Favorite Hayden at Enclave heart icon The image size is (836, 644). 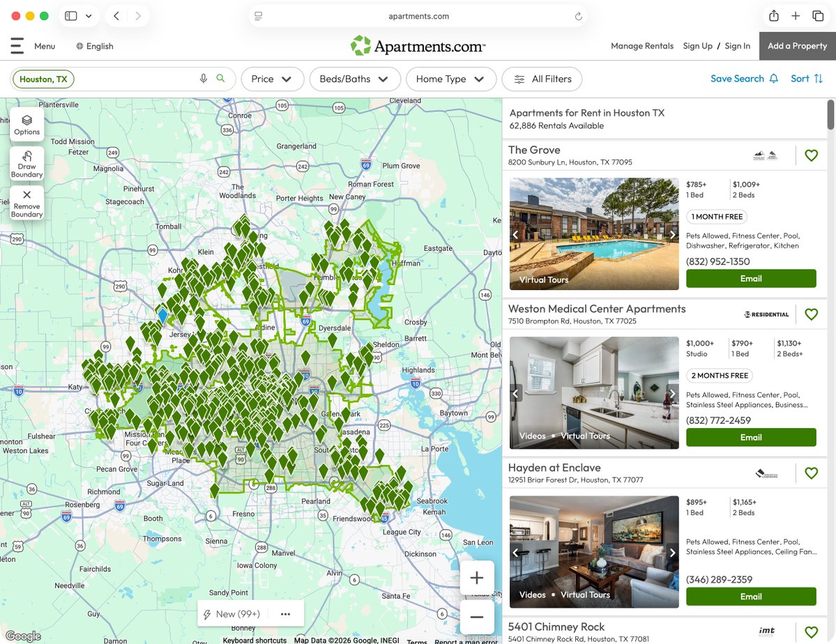(811, 473)
